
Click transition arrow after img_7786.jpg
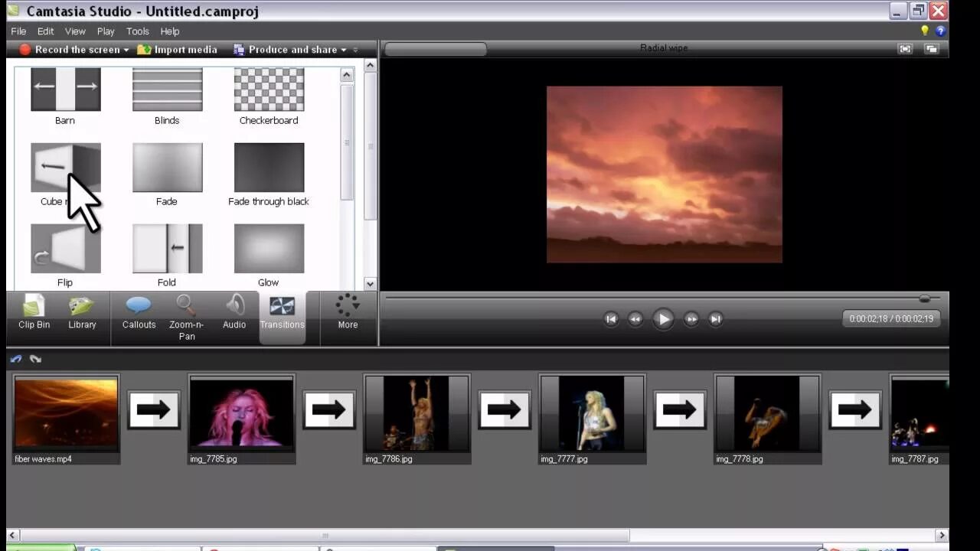pyautogui.click(x=505, y=410)
